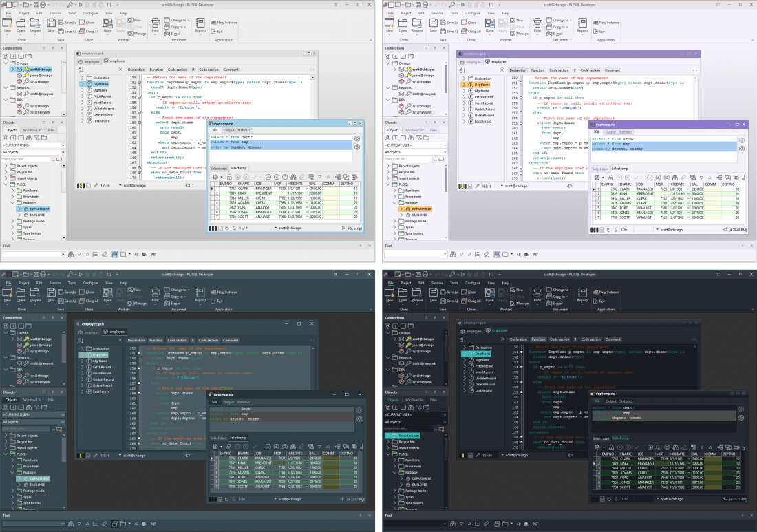This screenshot has width=757, height=532.
Task: Click the Exit application icon in black dark window
Action: [595, 301]
